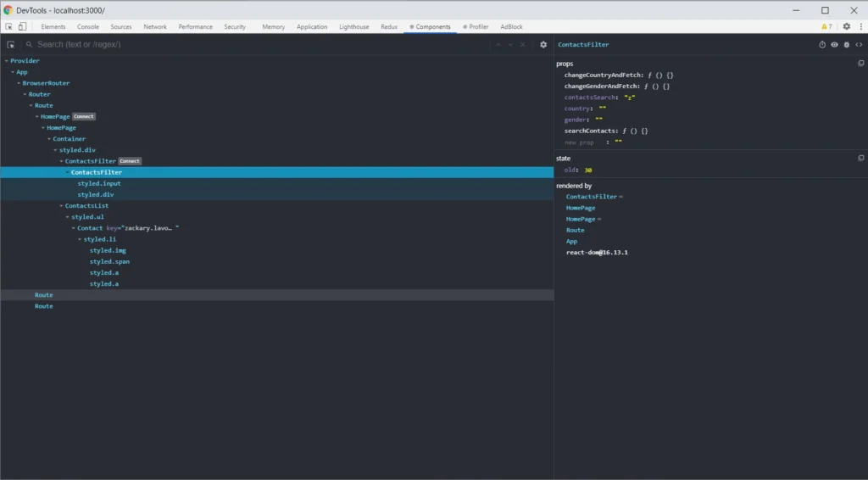Open the Memory tab

point(274,26)
